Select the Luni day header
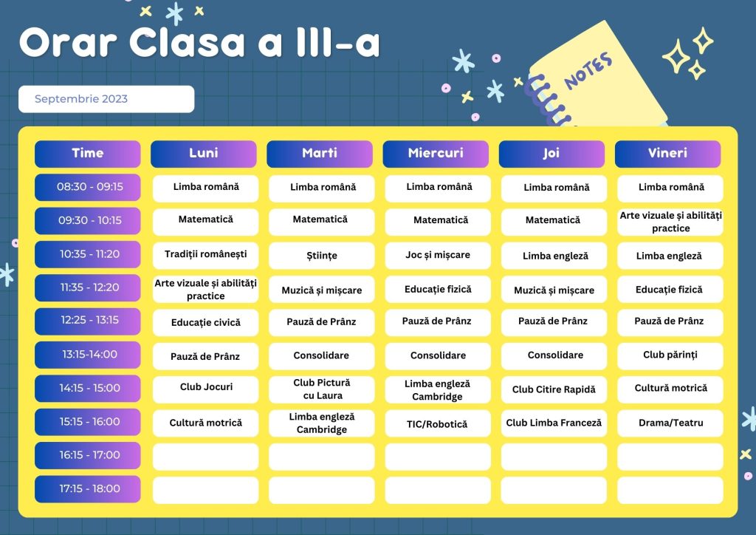 (204, 154)
